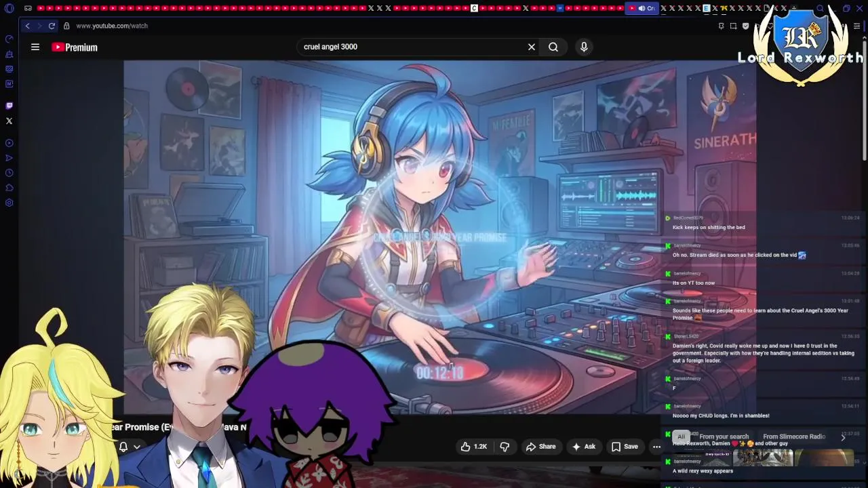Open the tab islands workspace icon
868x488 pixels.
point(28,8)
